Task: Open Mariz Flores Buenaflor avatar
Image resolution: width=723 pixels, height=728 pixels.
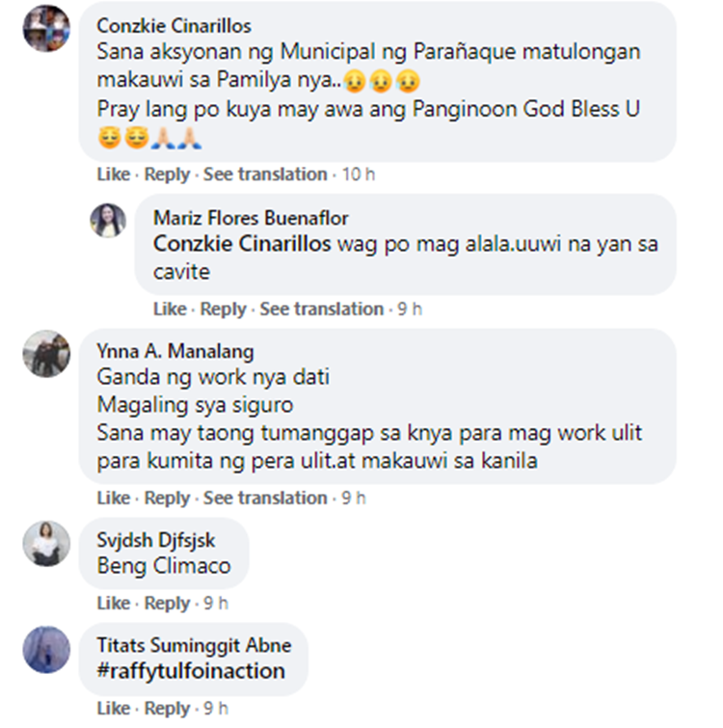Action: tap(108, 221)
